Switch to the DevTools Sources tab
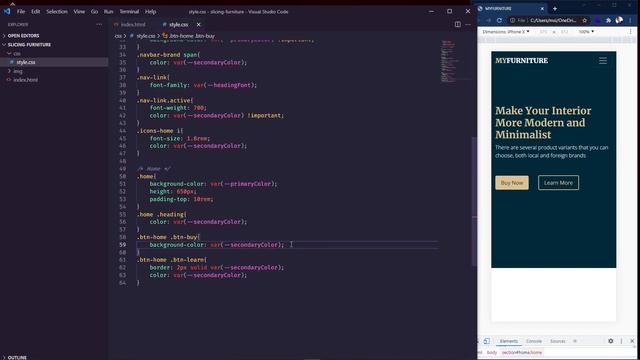Viewport: 640px width, 360px height. [558, 341]
